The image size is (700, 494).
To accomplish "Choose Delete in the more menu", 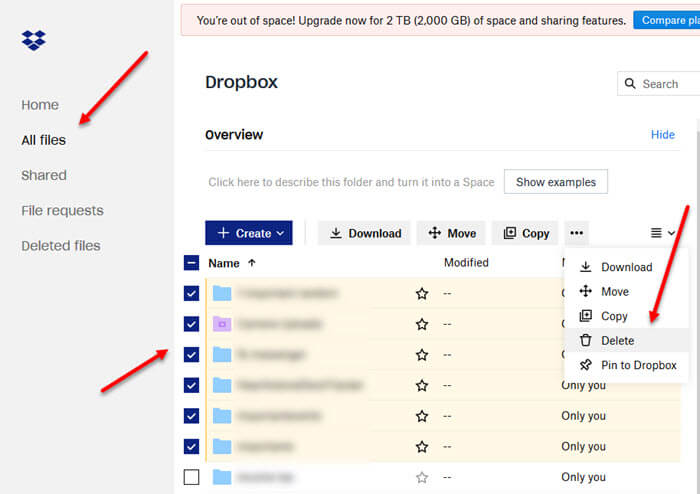I will click(626, 340).
